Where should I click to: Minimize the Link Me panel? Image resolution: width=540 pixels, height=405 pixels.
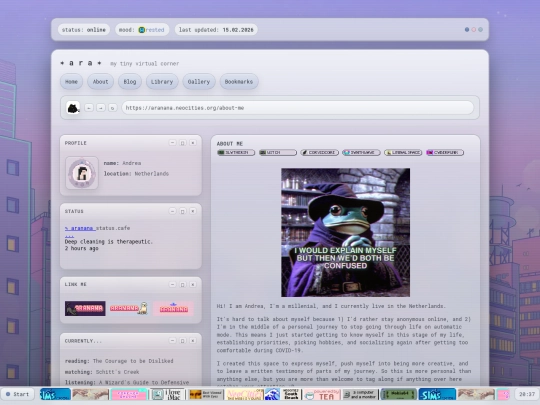click(173, 284)
